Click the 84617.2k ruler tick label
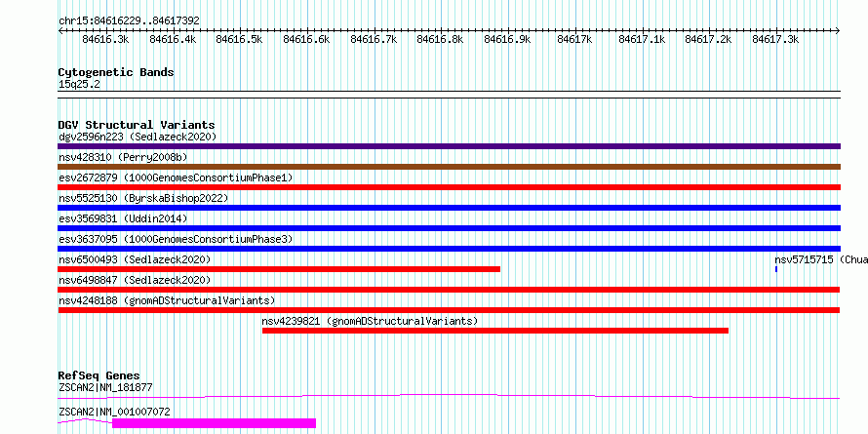Image resolution: width=868 pixels, height=434 pixels. point(709,39)
